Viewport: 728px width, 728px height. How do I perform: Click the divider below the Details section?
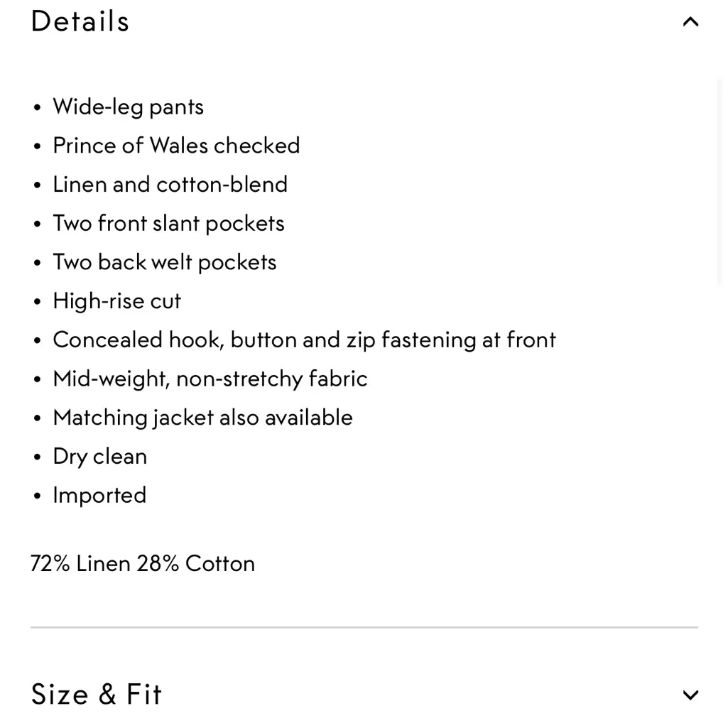(364, 626)
